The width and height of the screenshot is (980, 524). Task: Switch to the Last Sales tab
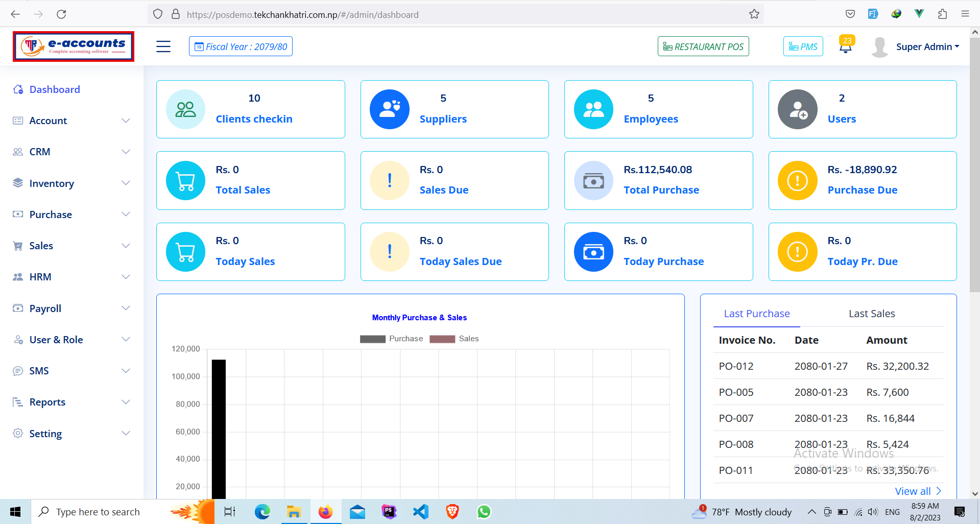[x=871, y=314]
